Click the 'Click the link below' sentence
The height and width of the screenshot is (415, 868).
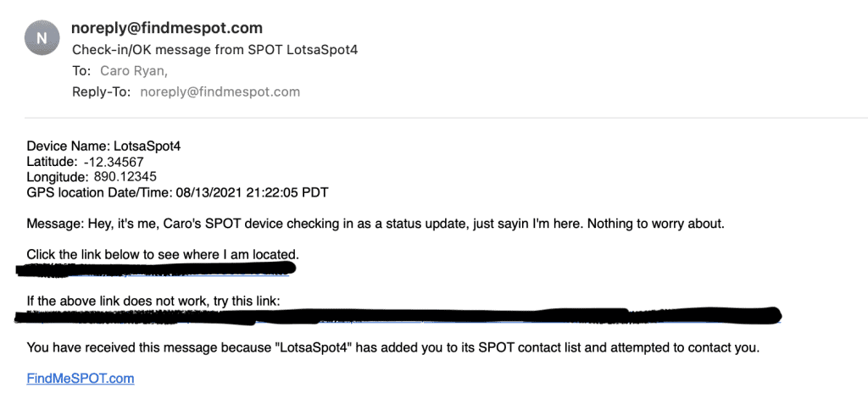[x=163, y=255]
